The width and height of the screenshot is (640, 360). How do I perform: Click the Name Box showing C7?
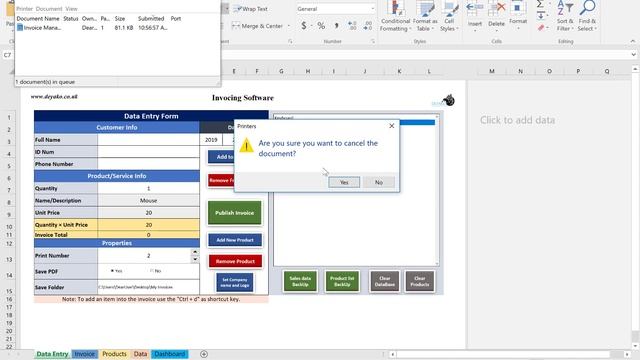click(7, 55)
